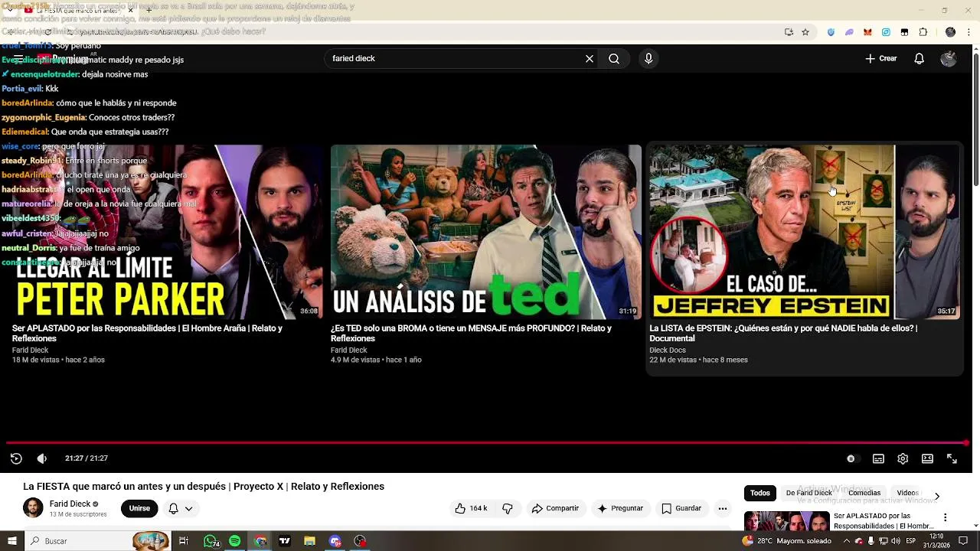Open the Bitwarden shield extension
This screenshot has width=980, height=551.
(831, 32)
